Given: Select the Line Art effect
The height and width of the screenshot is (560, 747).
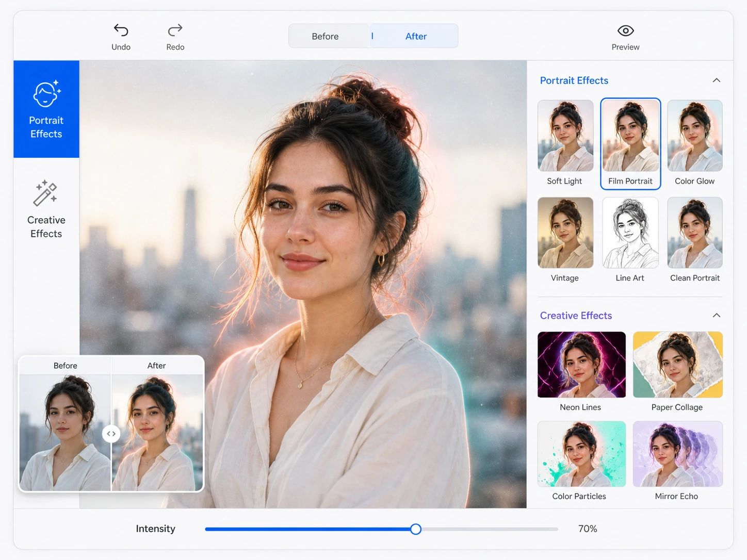Looking at the screenshot, I should (630, 240).
